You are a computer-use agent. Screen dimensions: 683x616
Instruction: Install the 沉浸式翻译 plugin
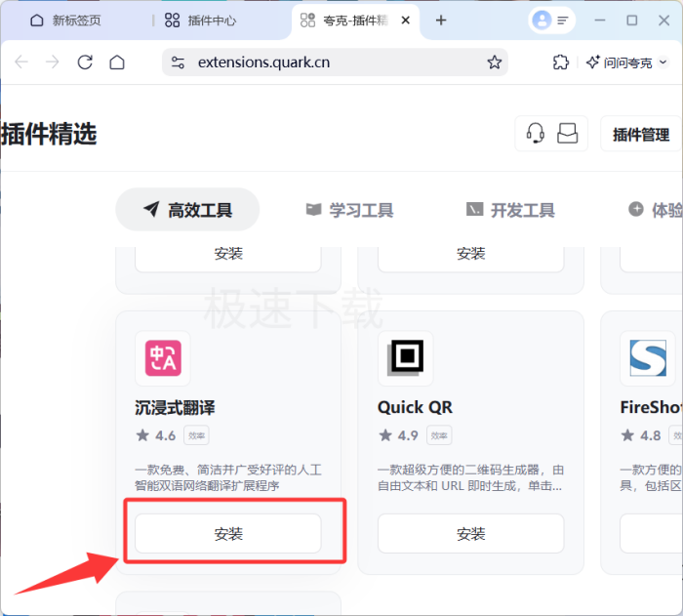coord(228,534)
